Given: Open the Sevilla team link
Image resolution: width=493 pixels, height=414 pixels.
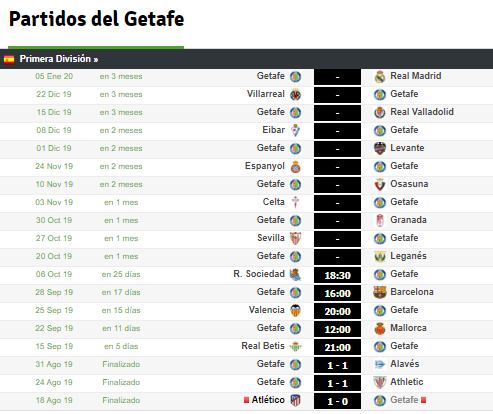Looking at the screenshot, I should click(x=271, y=238).
